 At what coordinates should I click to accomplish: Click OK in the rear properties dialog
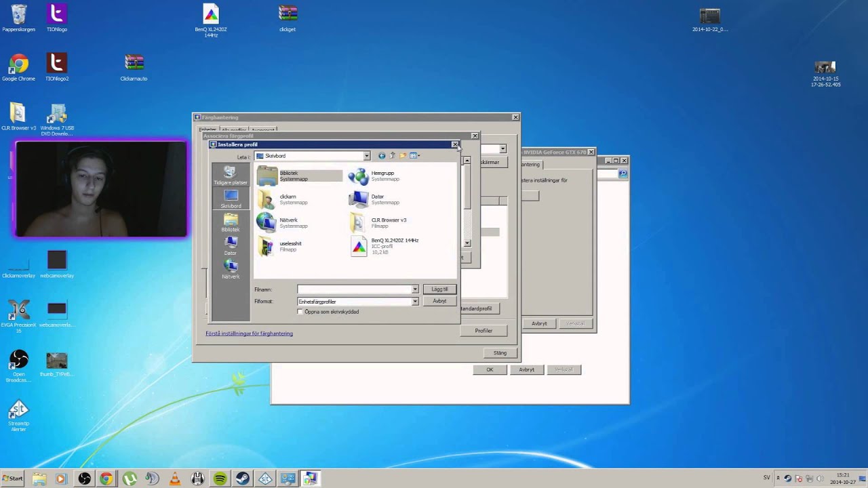tap(490, 369)
